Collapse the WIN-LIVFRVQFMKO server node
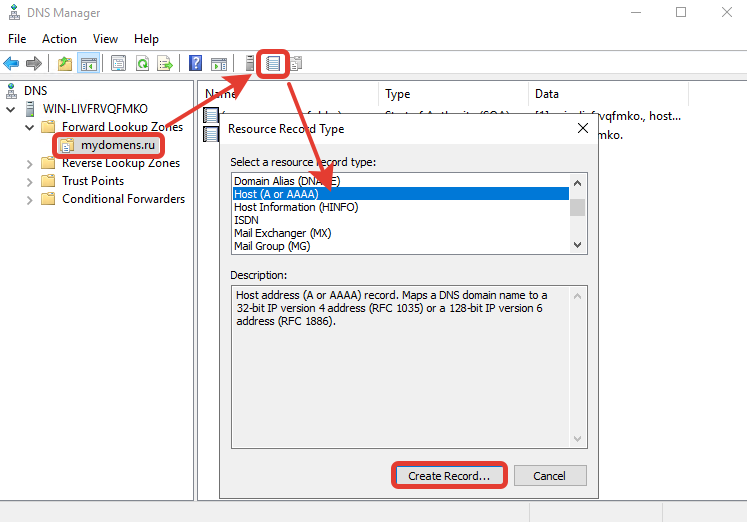This screenshot has height=522, width=747. (x=10, y=110)
